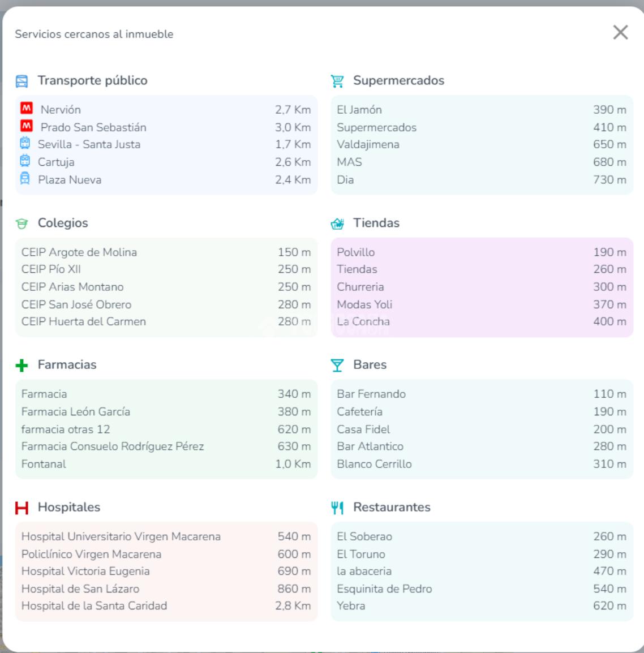Click the bus icon beside Transporte público

[x=22, y=81]
